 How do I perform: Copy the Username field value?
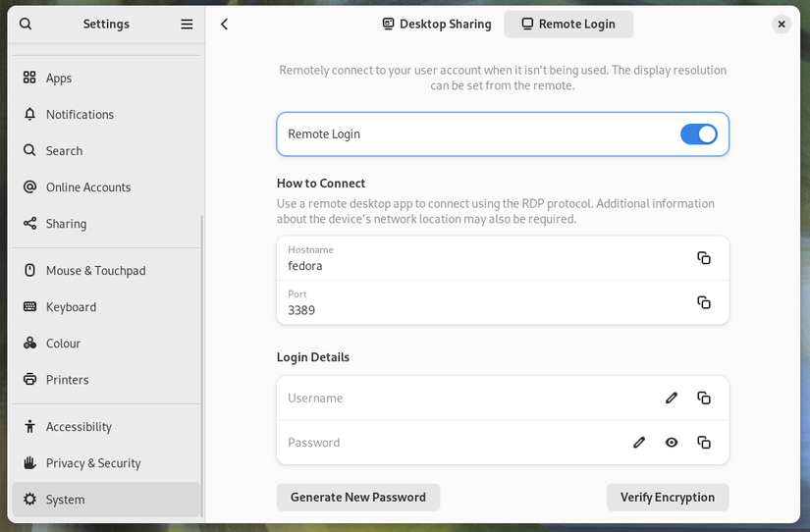(x=704, y=398)
